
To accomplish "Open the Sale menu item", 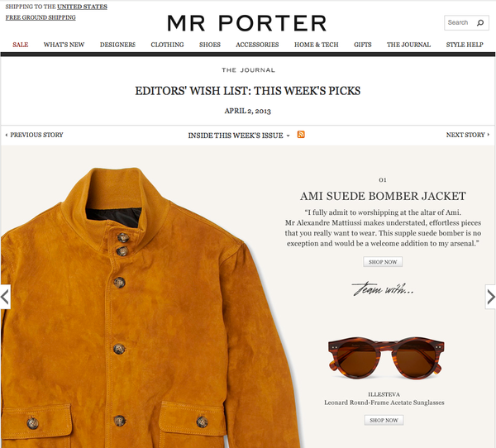I will point(20,45).
